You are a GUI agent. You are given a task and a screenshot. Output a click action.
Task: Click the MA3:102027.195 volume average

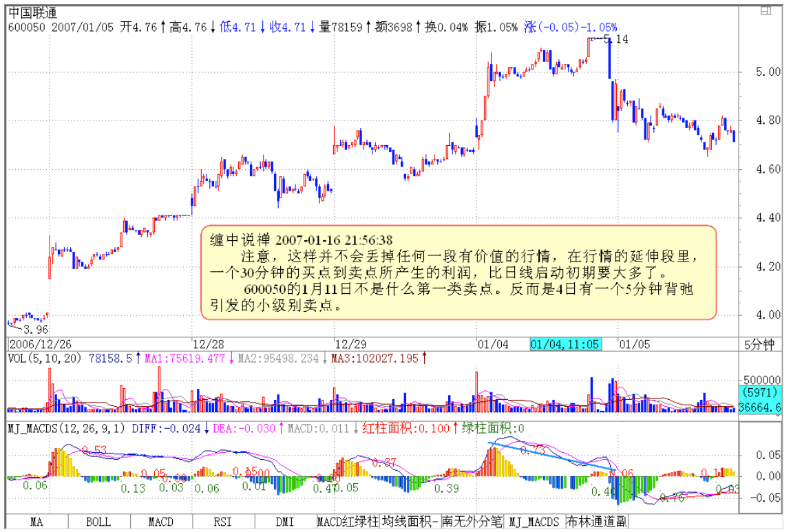pos(375,359)
